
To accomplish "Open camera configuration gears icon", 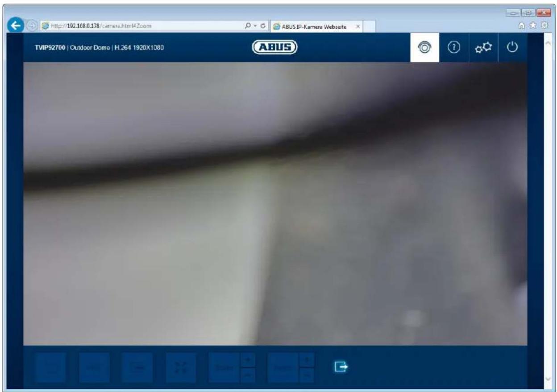I will [483, 48].
